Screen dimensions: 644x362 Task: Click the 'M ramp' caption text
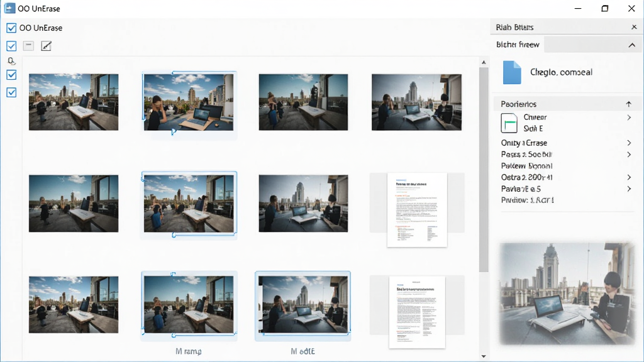(x=189, y=351)
